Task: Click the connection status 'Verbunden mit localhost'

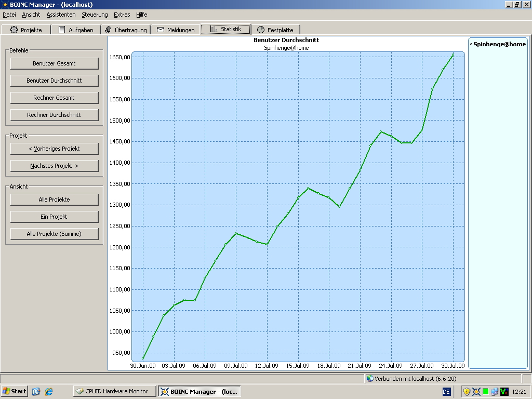Action: [415, 379]
